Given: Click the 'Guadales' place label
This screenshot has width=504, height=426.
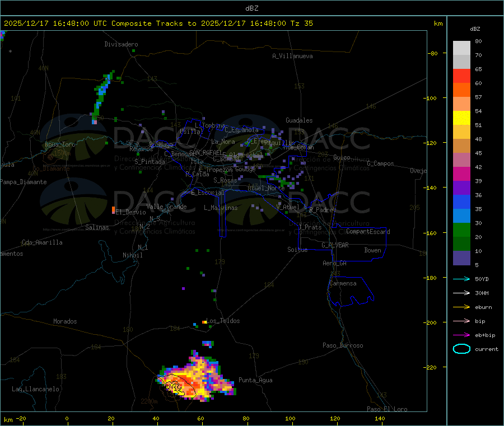Looking at the screenshot, I should 299,120.
